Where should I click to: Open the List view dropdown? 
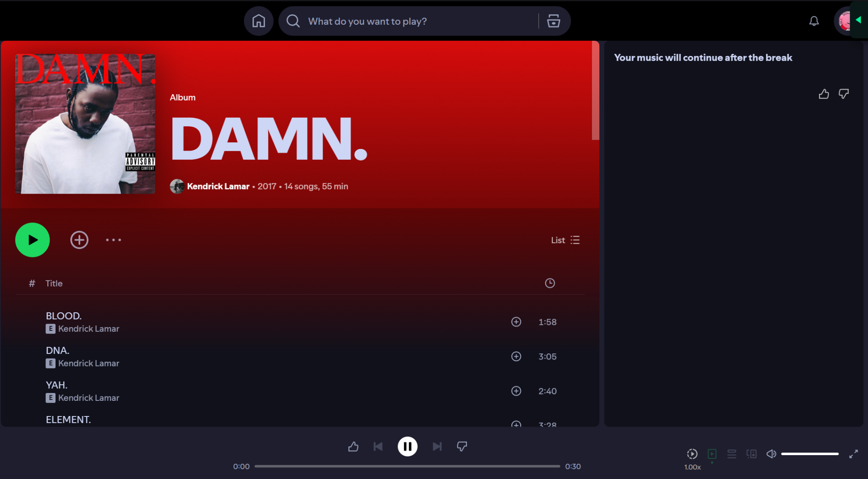pyautogui.click(x=566, y=240)
